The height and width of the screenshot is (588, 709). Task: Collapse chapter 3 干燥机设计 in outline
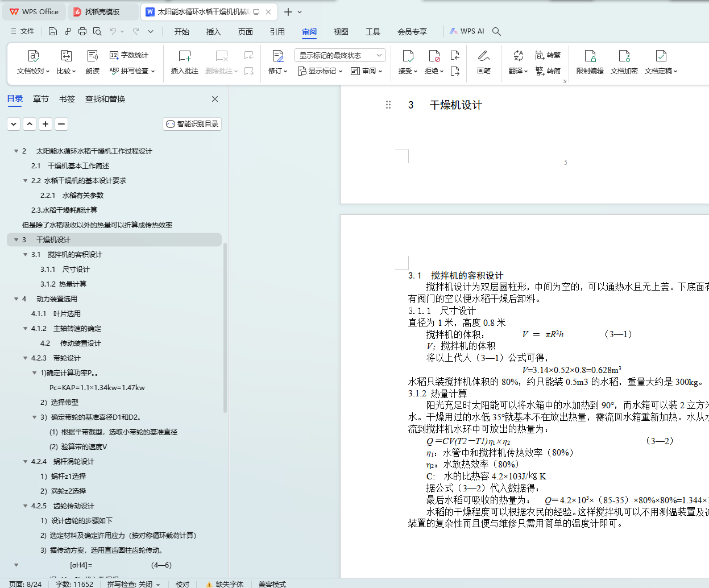(x=16, y=240)
